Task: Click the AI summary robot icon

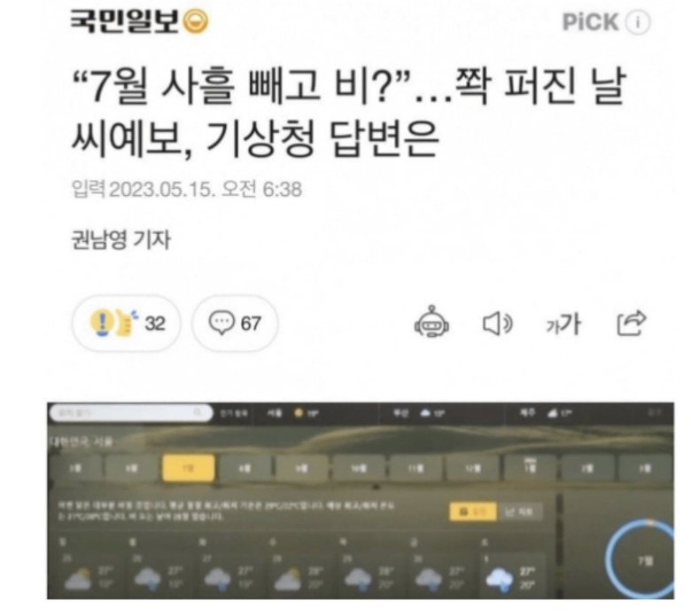Action: point(431,322)
